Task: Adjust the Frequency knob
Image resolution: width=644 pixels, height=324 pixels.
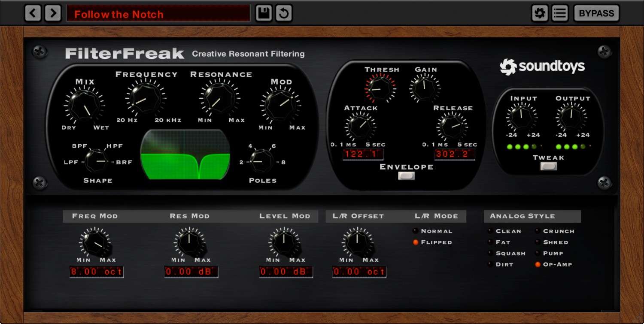Action: coord(146,99)
